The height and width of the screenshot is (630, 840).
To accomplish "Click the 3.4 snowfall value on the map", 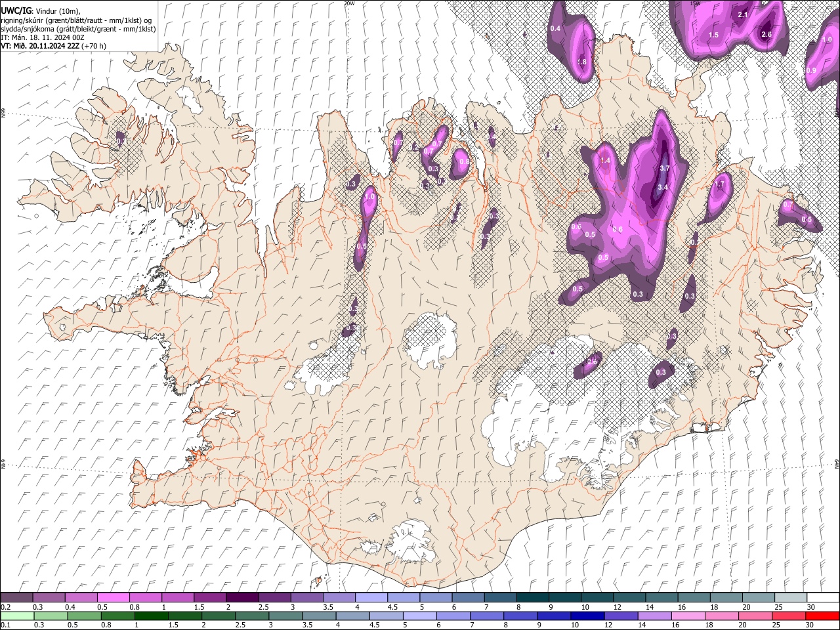I will click(x=662, y=187).
